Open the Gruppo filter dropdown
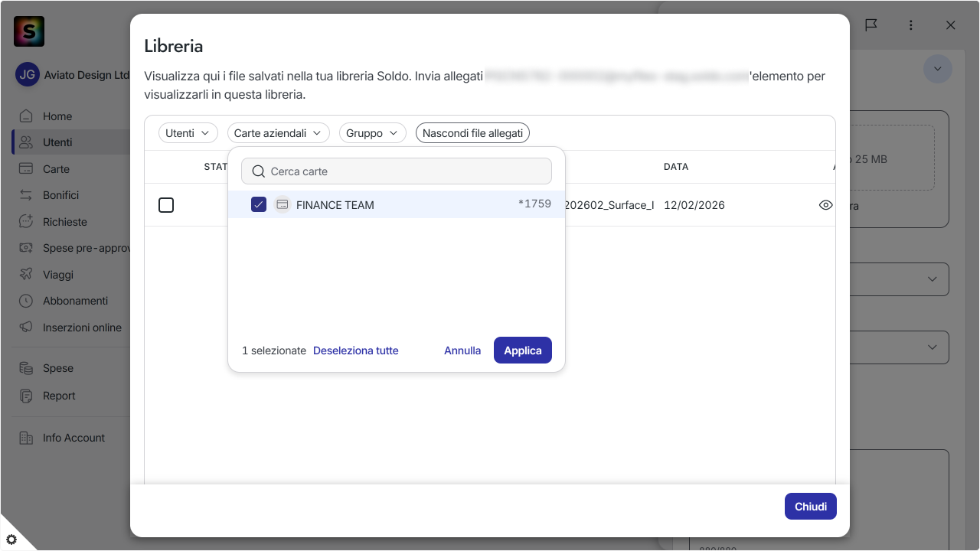This screenshot has width=980, height=551. [373, 133]
